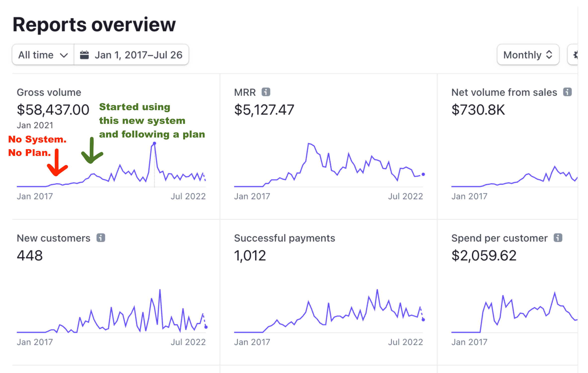Click the Spend per customer info icon
The width and height of the screenshot is (588, 373).
point(558,238)
